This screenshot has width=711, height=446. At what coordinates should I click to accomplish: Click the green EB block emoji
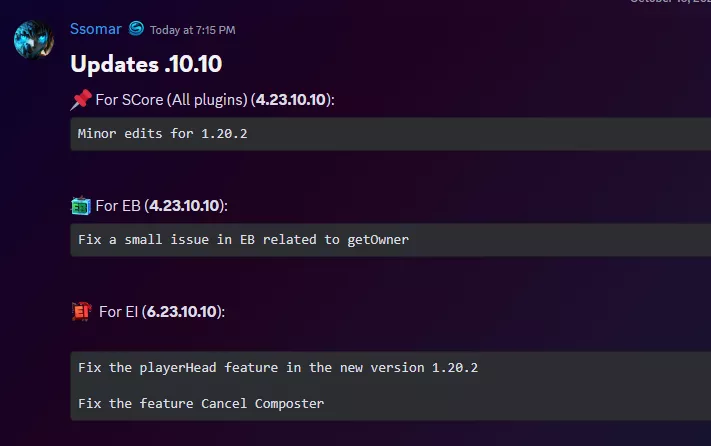click(x=81, y=206)
